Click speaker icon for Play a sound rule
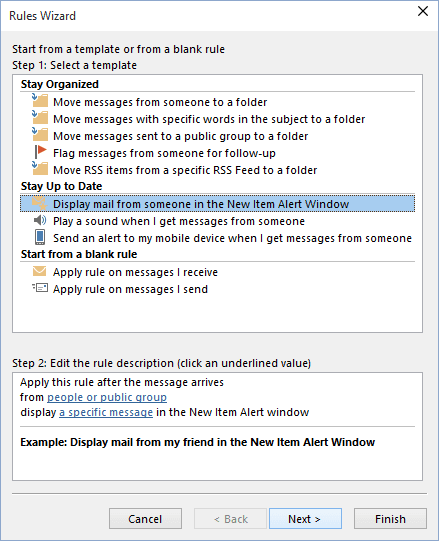Screen dimensions: 439x541 coord(40,220)
